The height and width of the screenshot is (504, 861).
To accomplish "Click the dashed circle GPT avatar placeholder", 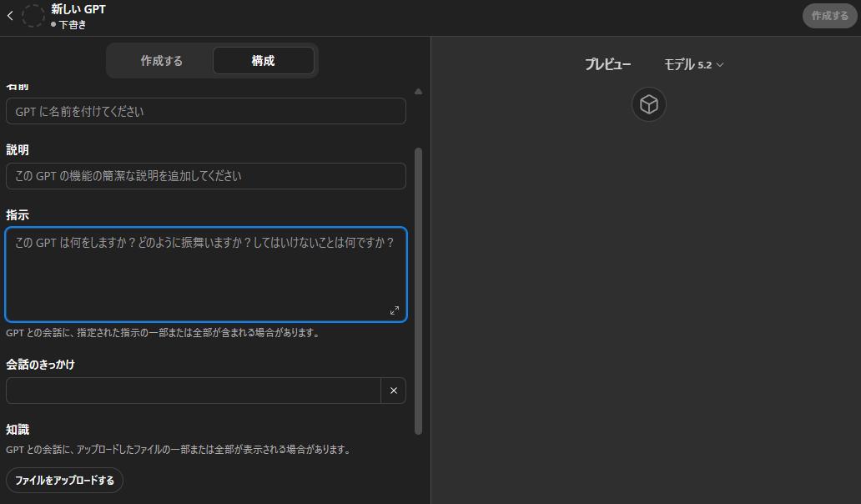I will point(33,16).
